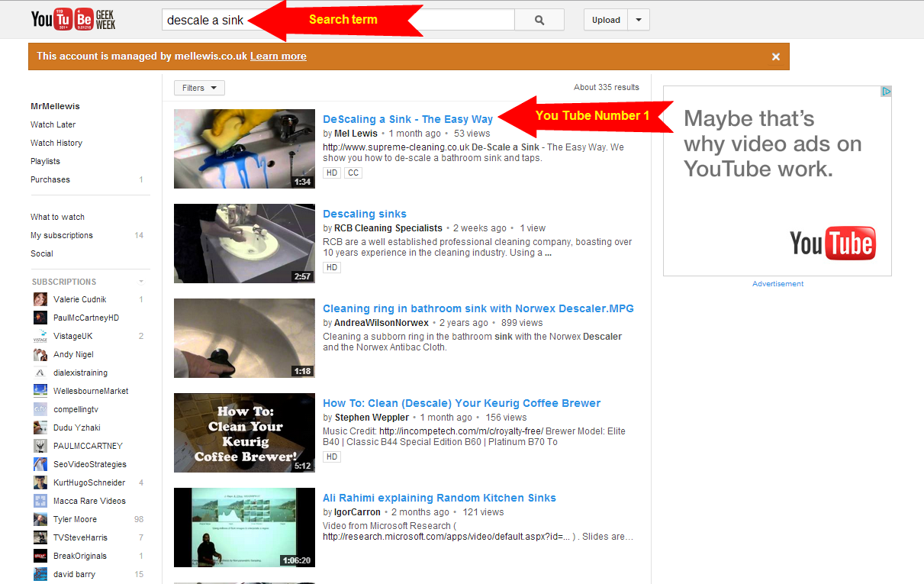This screenshot has width=924, height=584.
Task: Open Purchases in sidebar
Action: click(50, 179)
